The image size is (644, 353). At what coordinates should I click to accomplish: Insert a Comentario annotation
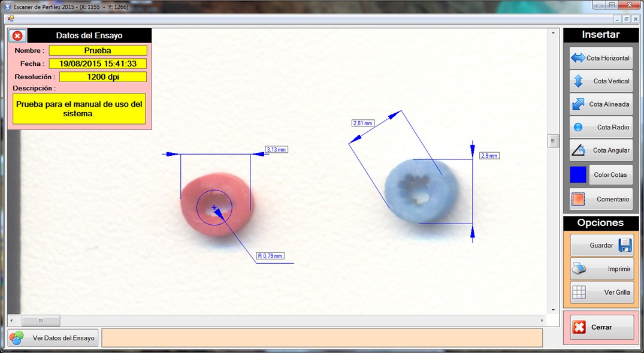point(601,200)
